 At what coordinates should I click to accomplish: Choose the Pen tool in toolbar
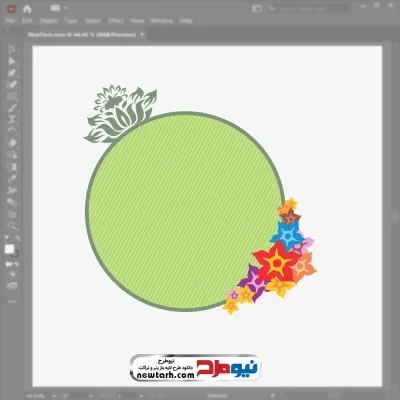[x=12, y=73]
